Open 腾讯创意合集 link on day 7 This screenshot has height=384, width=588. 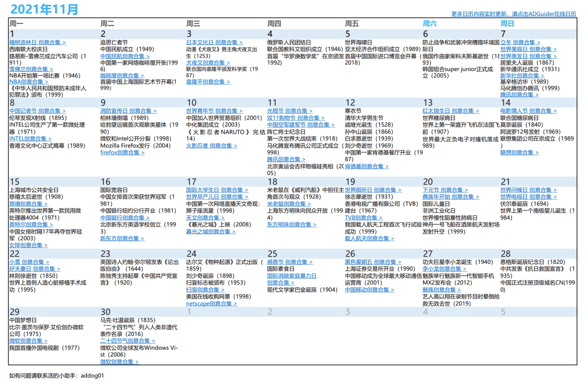click(519, 95)
